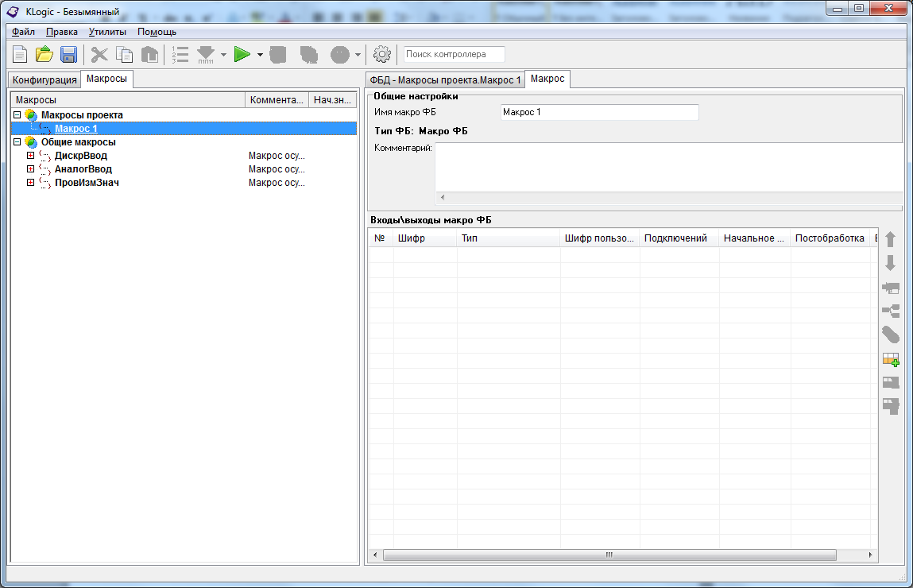Open the dropdown arrow next to Run

click(x=260, y=55)
